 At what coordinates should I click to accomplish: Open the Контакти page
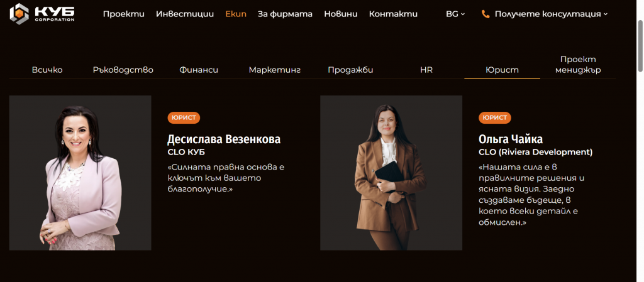pyautogui.click(x=393, y=14)
